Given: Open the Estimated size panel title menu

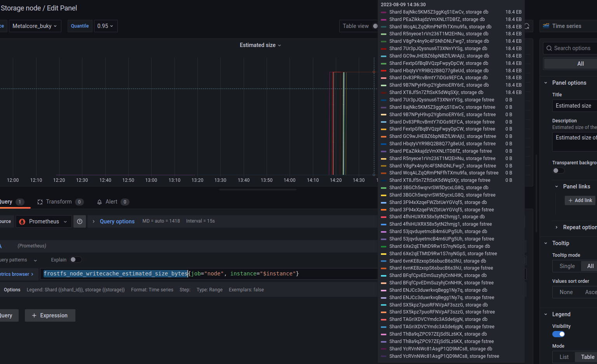Looking at the screenshot, I should pos(260,45).
